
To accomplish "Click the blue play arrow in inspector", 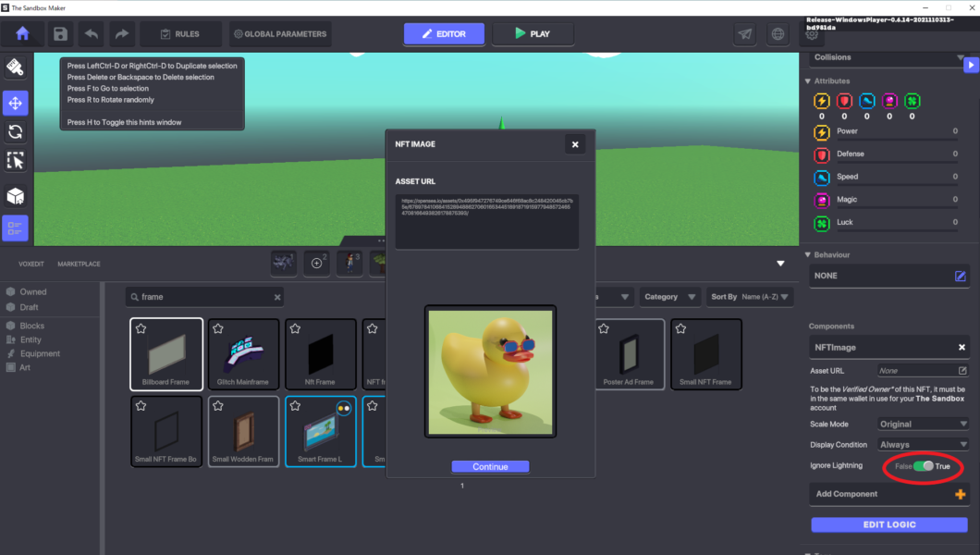I will coord(971,65).
